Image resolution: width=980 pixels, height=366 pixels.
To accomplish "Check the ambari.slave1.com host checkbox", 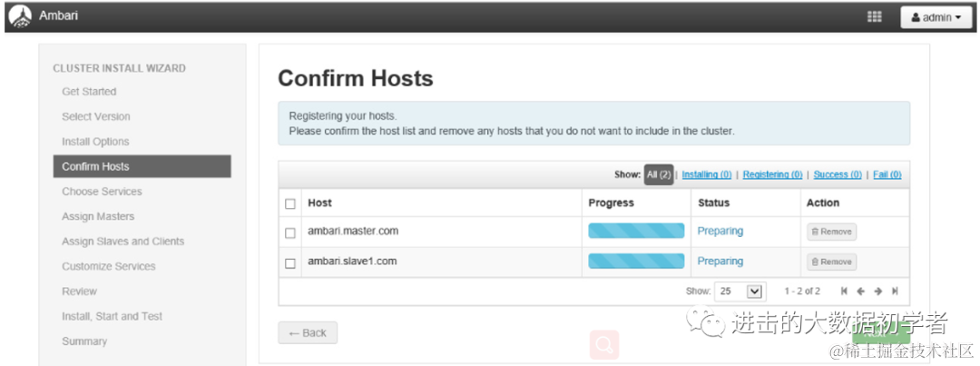I will point(290,262).
